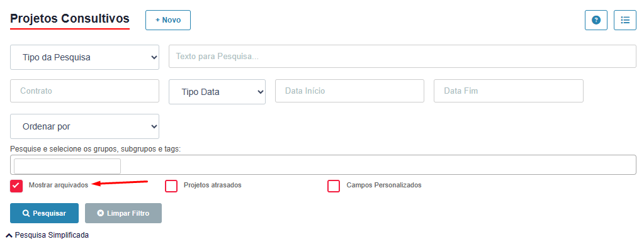The height and width of the screenshot is (249, 644).
Task: Click the chevron beside Pesquisa Simplificada
Action: [9, 235]
